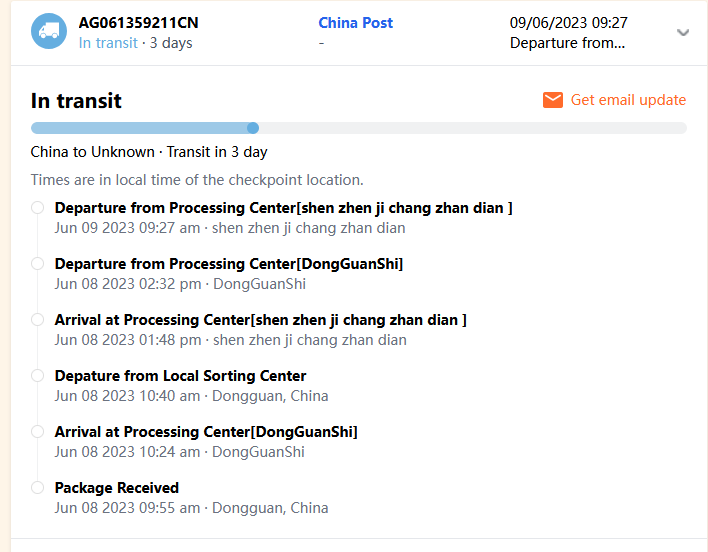
Task: Click the Jun 09 09:27 am departure timeline dot
Action: pyautogui.click(x=37, y=208)
